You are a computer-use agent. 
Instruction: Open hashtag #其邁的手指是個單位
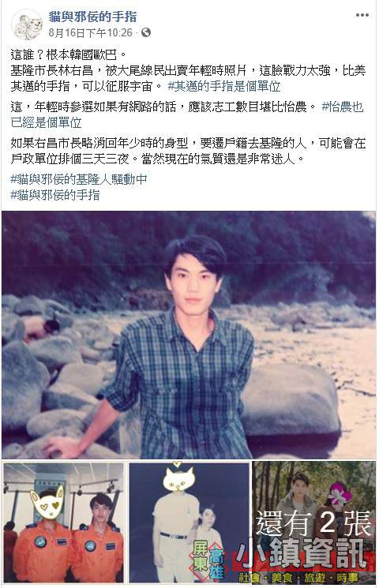point(224,87)
